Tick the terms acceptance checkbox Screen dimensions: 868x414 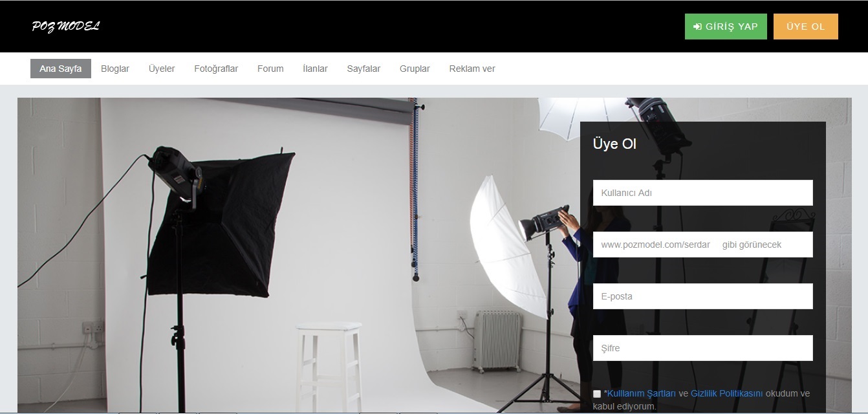coord(597,393)
